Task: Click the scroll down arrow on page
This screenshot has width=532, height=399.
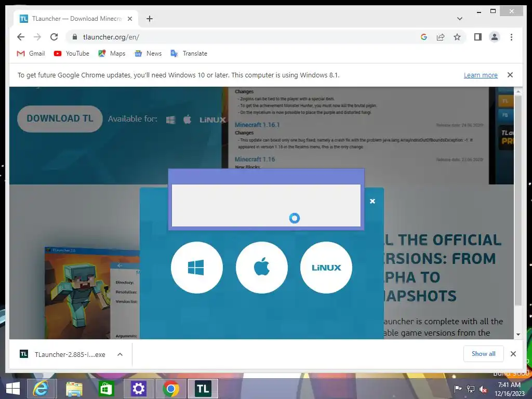Action: pyautogui.click(x=518, y=334)
